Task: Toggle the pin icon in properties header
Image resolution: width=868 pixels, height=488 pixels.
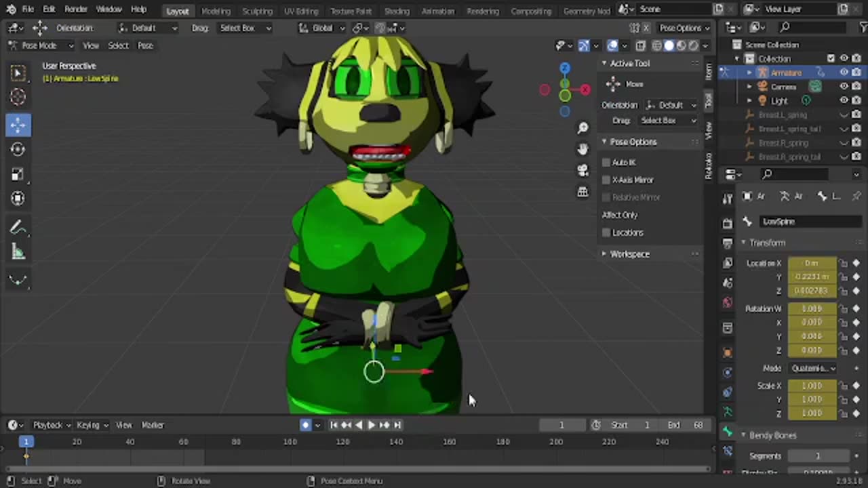Action: coord(856,196)
